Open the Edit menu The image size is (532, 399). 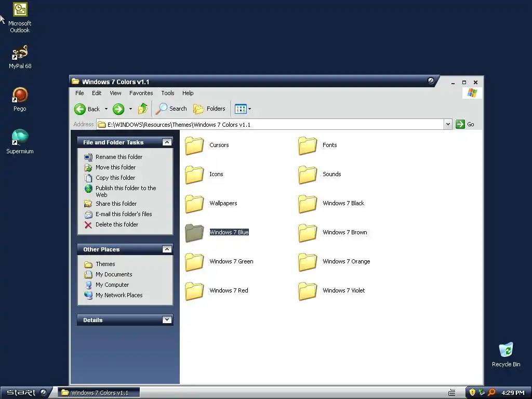point(97,93)
